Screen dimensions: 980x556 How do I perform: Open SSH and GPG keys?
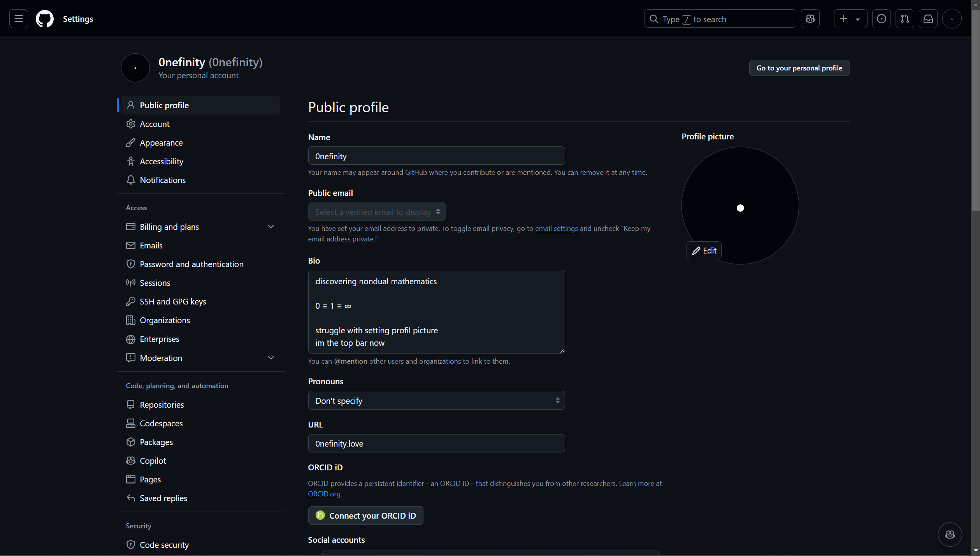click(x=201, y=301)
